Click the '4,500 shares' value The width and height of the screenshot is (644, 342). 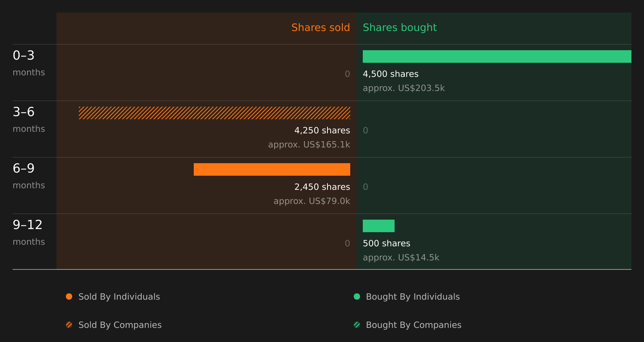coord(391,74)
